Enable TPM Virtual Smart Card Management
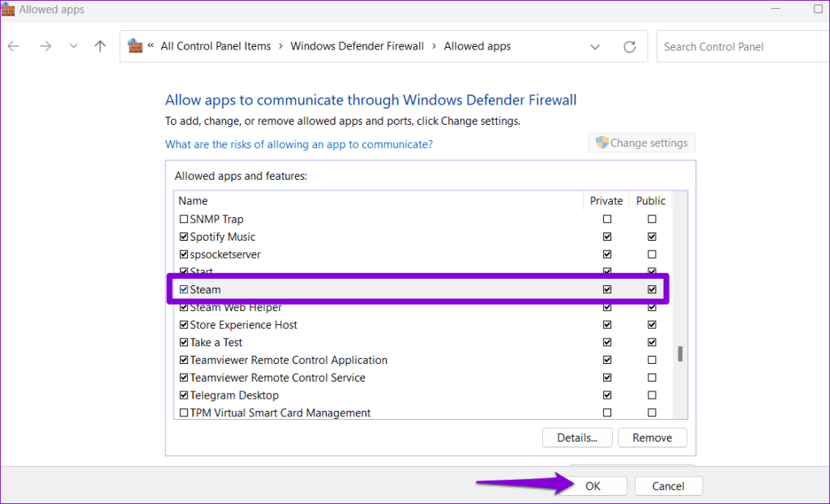 [183, 412]
